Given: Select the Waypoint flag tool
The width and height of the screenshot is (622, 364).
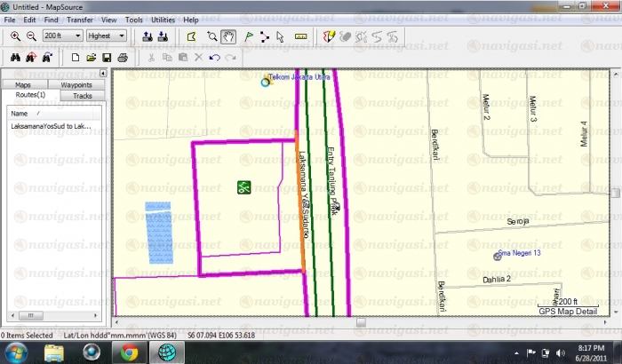Looking at the screenshot, I should pyautogui.click(x=248, y=36).
